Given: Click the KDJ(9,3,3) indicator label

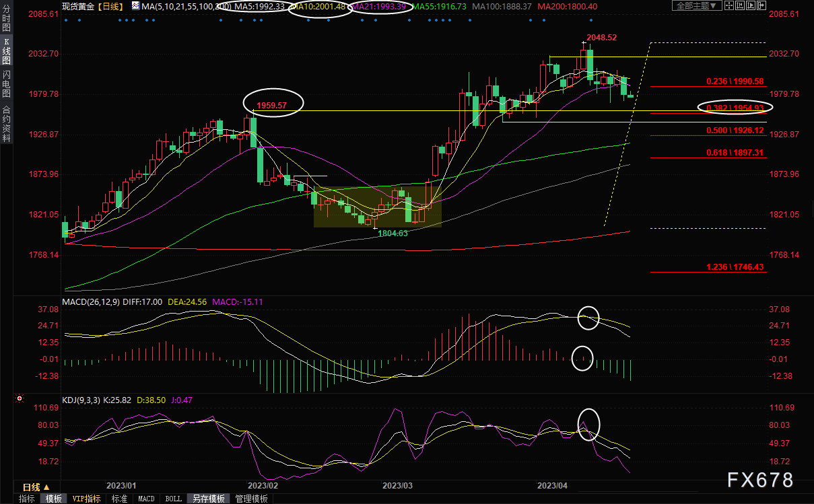Looking at the screenshot, I should pos(82,400).
